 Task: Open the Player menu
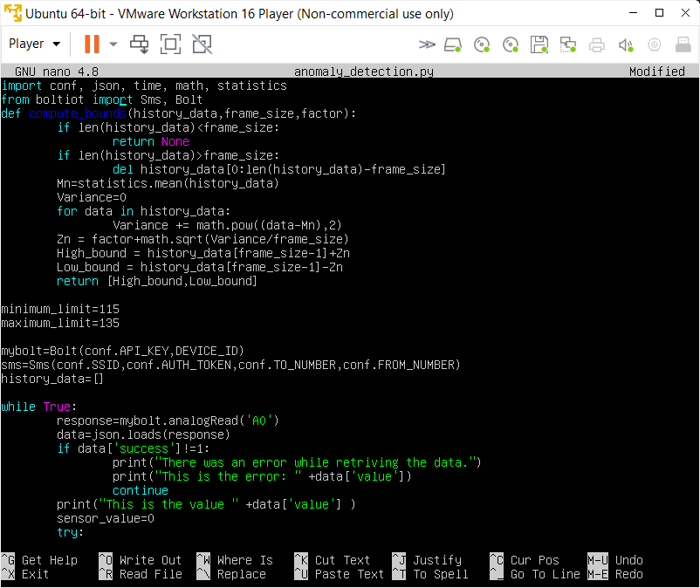click(34, 44)
